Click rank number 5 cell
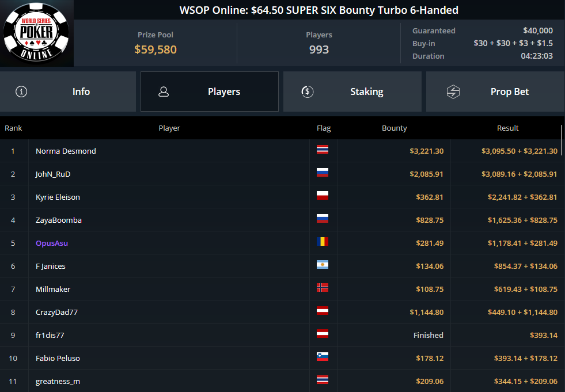This screenshot has height=392, width=565. pos(13,243)
